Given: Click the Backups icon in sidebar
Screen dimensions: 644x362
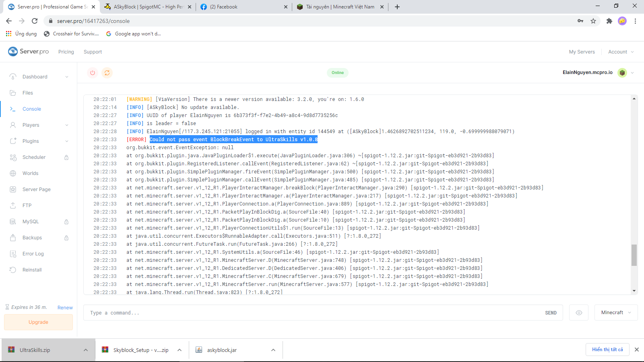Looking at the screenshot, I should [x=13, y=238].
